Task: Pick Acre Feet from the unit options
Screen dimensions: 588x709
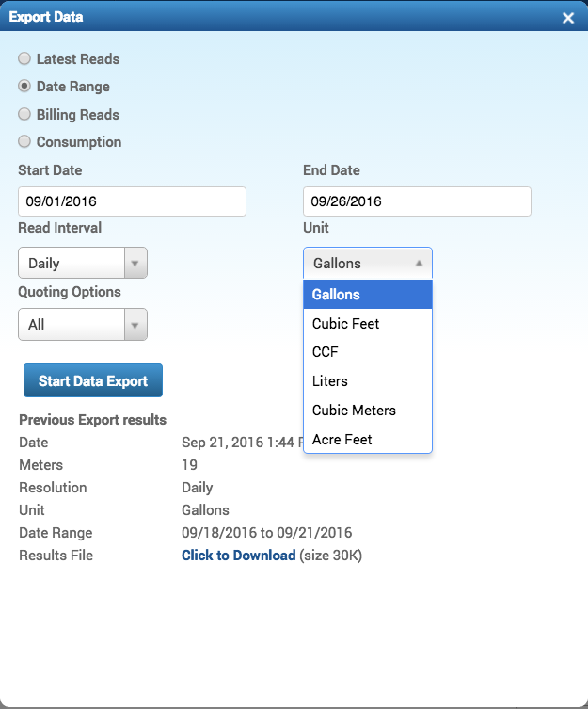Action: [367, 440]
